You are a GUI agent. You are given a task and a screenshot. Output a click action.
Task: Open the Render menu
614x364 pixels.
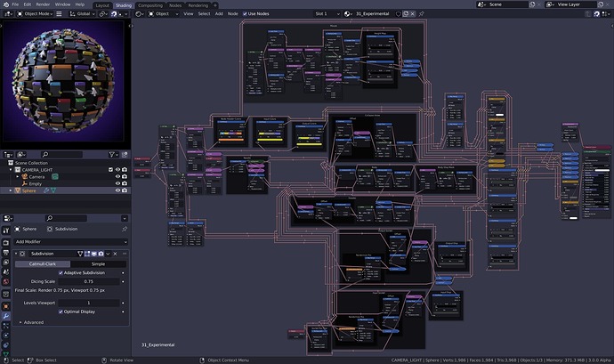tap(43, 4)
